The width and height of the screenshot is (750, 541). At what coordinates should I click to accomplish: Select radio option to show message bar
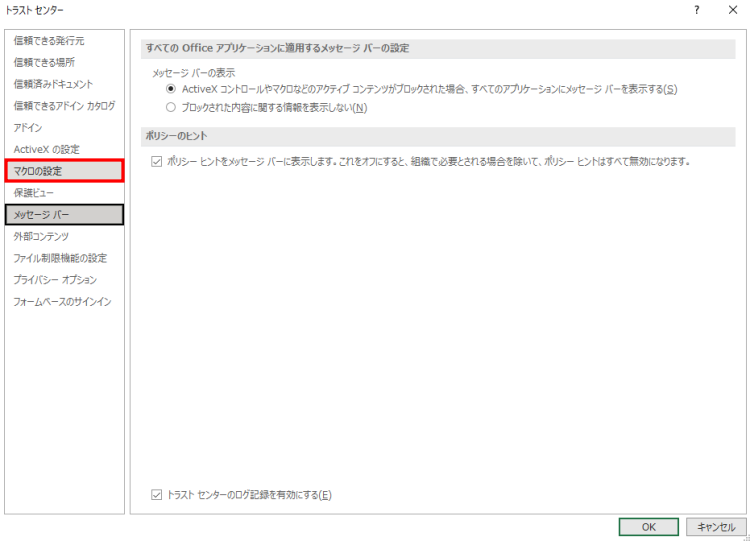pyautogui.click(x=171, y=89)
